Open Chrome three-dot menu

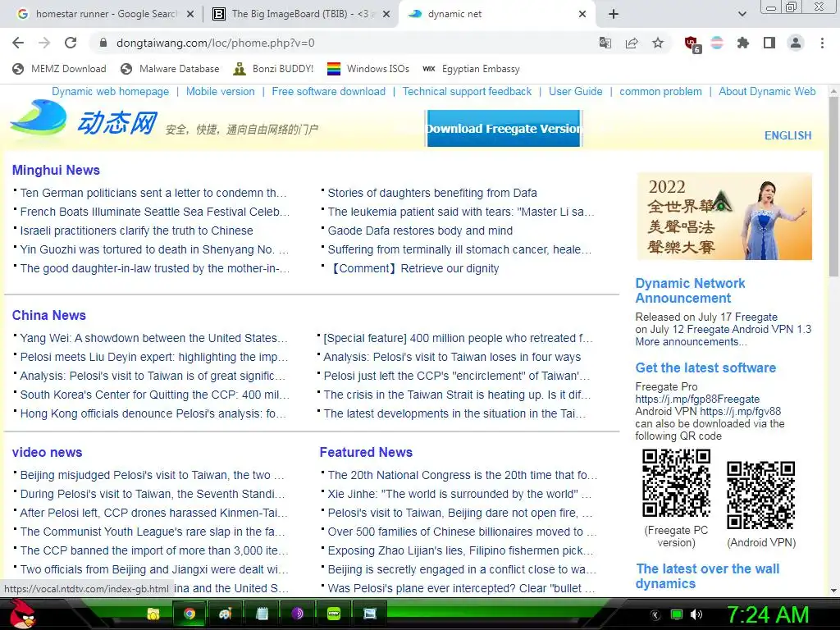tap(822, 43)
